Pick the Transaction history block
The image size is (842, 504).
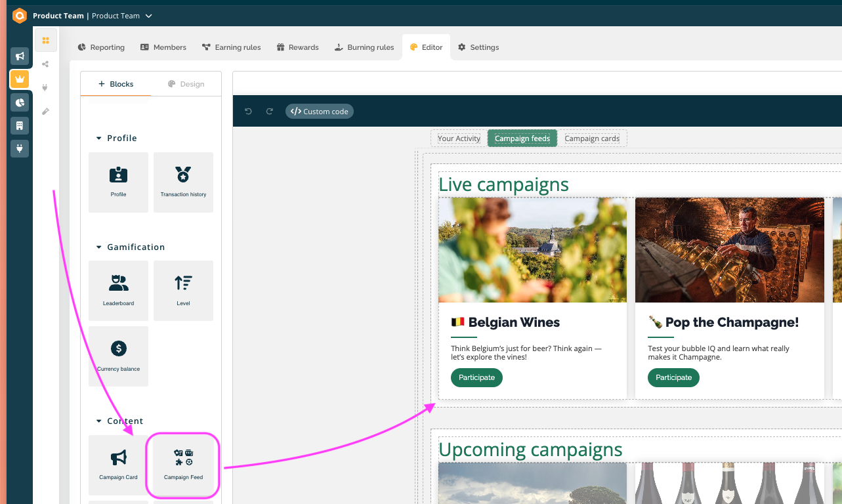click(x=183, y=182)
